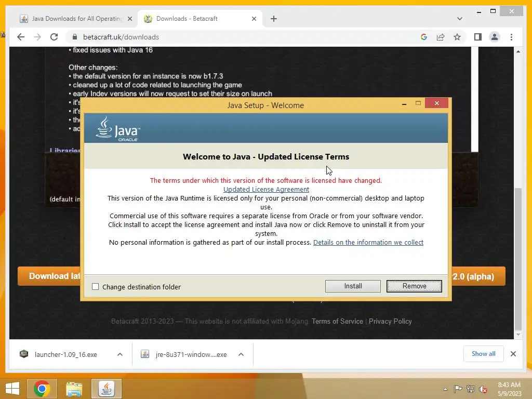Open the Chrome three-dot menu
Image resolution: width=532 pixels, height=399 pixels.
[x=511, y=37]
